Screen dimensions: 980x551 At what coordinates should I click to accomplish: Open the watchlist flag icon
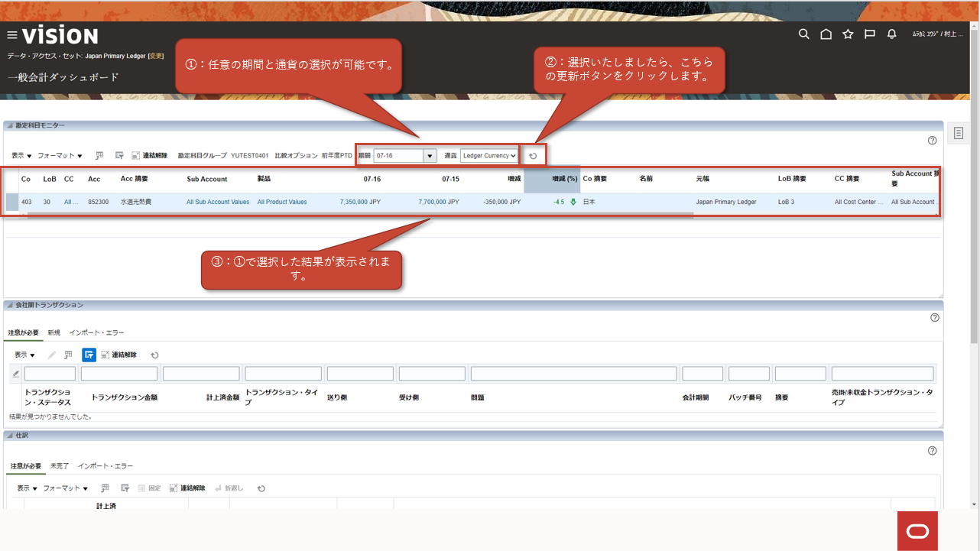point(869,34)
